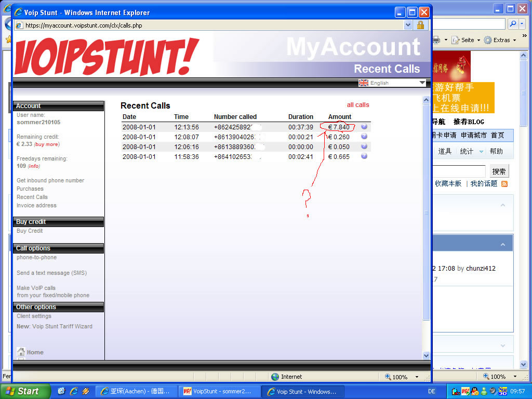
Task: Click the page icon beside the URL
Action: pyautogui.click(x=19, y=25)
